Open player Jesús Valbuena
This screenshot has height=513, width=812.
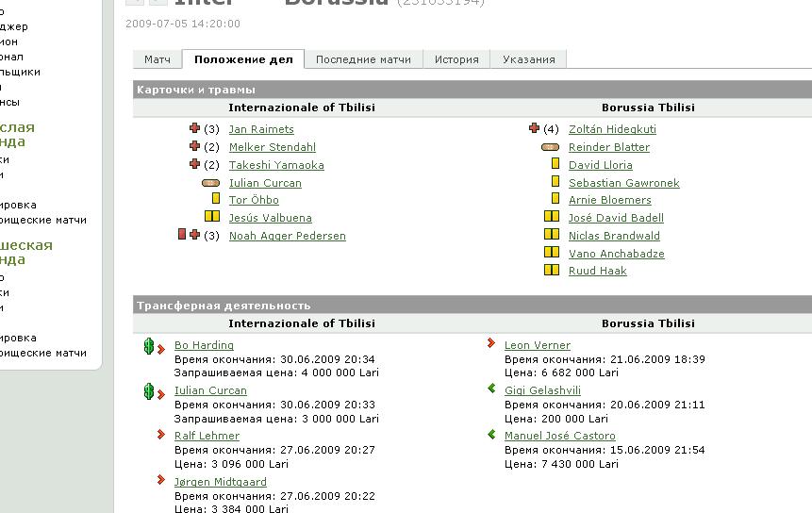(x=271, y=218)
